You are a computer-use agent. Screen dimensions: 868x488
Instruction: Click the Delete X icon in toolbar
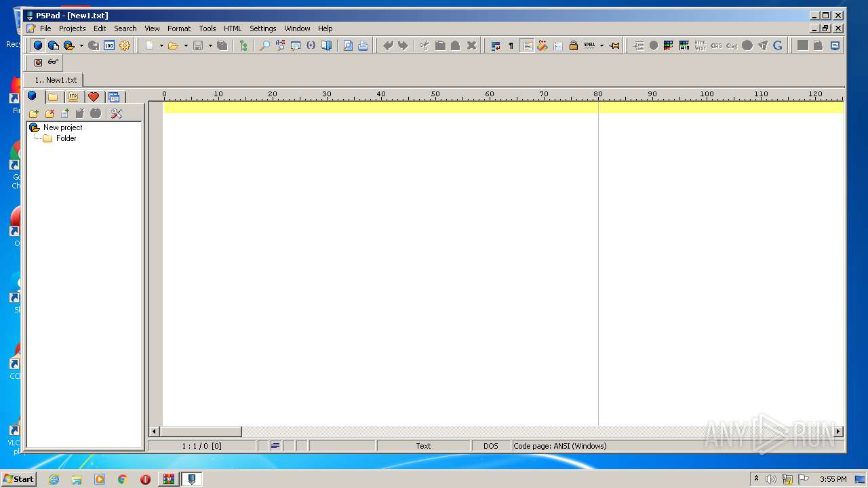click(x=471, y=45)
